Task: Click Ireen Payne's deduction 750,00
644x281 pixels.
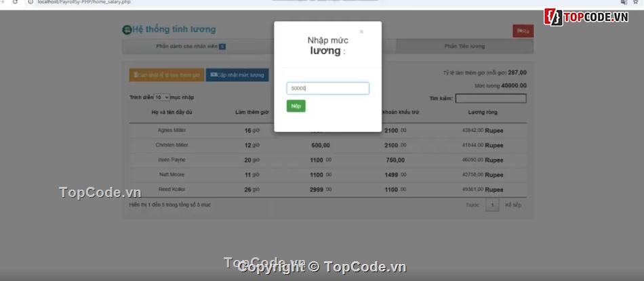Action: [x=395, y=160]
